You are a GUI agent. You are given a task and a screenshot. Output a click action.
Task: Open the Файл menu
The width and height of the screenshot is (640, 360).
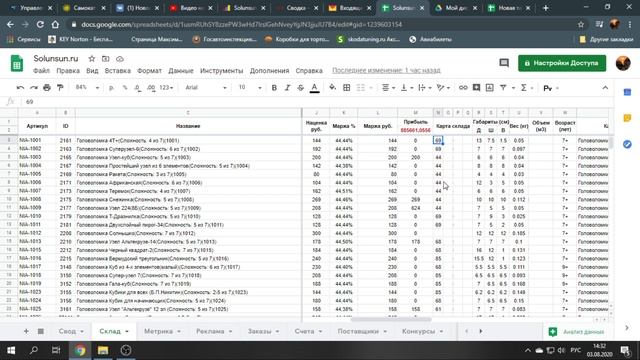tap(41, 71)
